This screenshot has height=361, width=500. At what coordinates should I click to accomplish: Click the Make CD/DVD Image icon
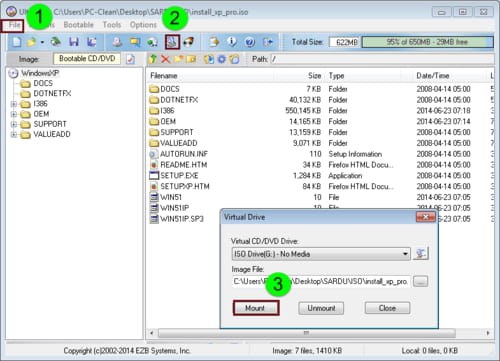pos(117,42)
